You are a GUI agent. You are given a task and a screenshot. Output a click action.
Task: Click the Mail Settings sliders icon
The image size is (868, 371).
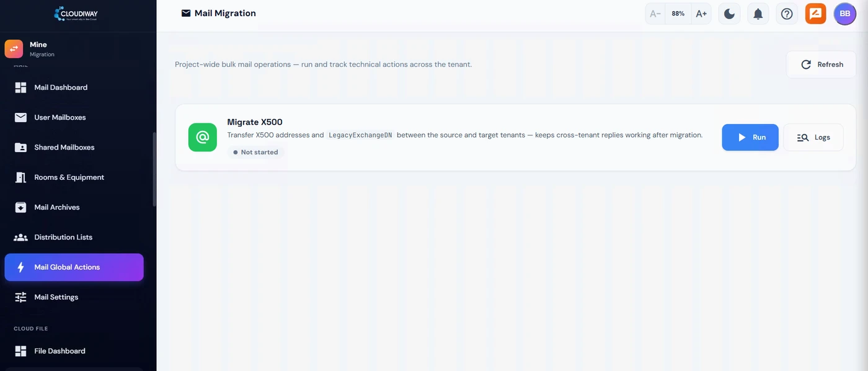[x=20, y=297]
